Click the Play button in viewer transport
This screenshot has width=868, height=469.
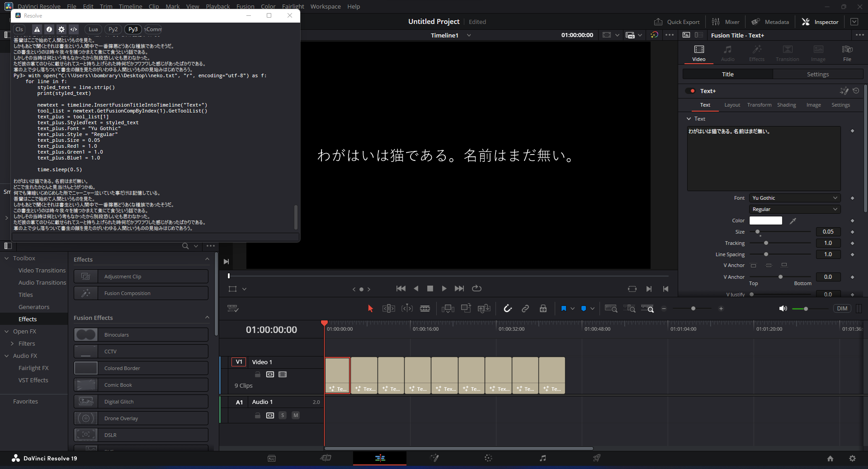(444, 289)
